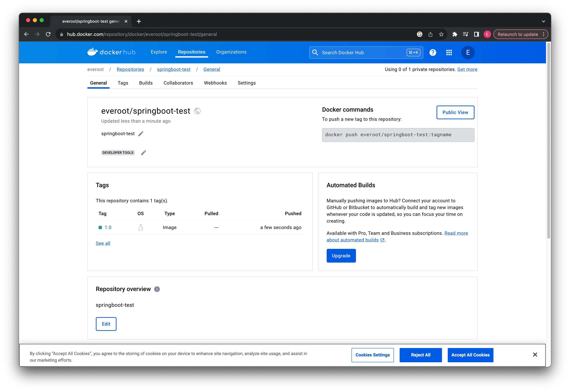Open the Chrome profile E avatar
This screenshot has height=392, width=570.
pos(487,34)
